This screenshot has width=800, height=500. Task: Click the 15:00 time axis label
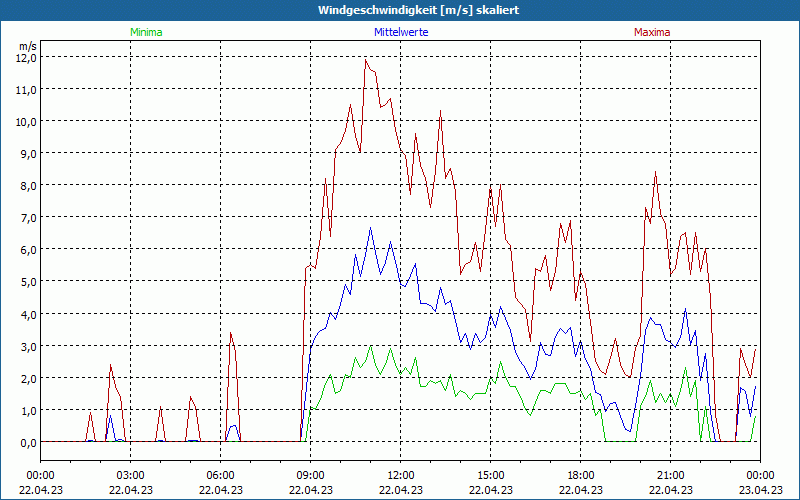pos(490,476)
